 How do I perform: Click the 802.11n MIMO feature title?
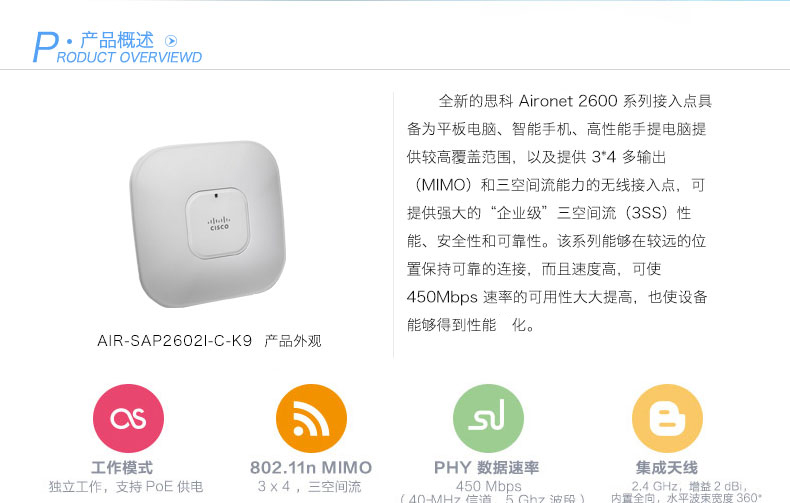pos(311,467)
